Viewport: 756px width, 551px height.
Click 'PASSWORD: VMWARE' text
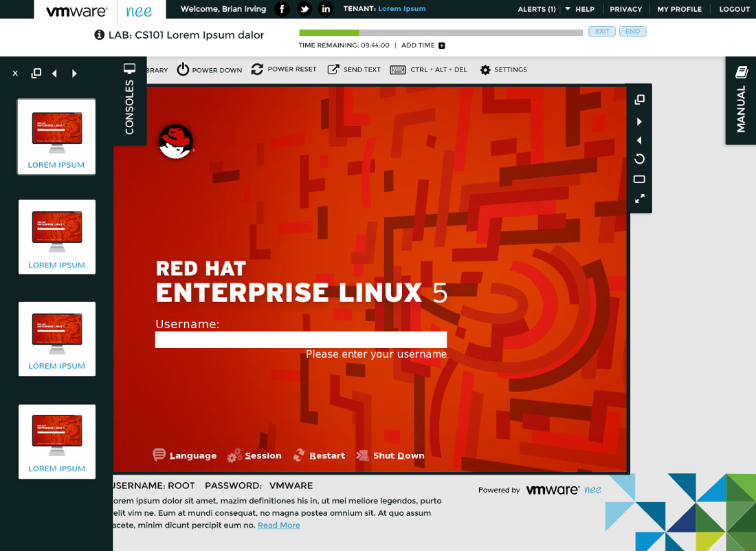(x=259, y=486)
